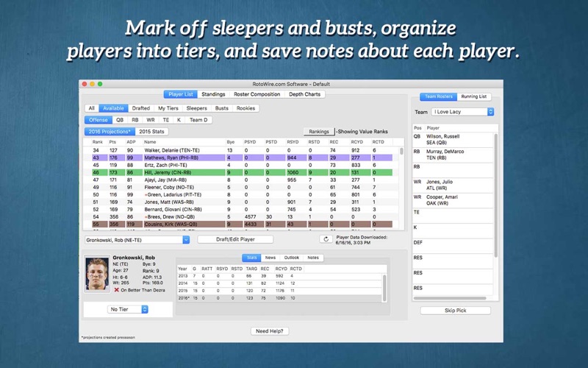Show the Sleepers filter list
This screenshot has width=588, height=368.
[x=196, y=108]
